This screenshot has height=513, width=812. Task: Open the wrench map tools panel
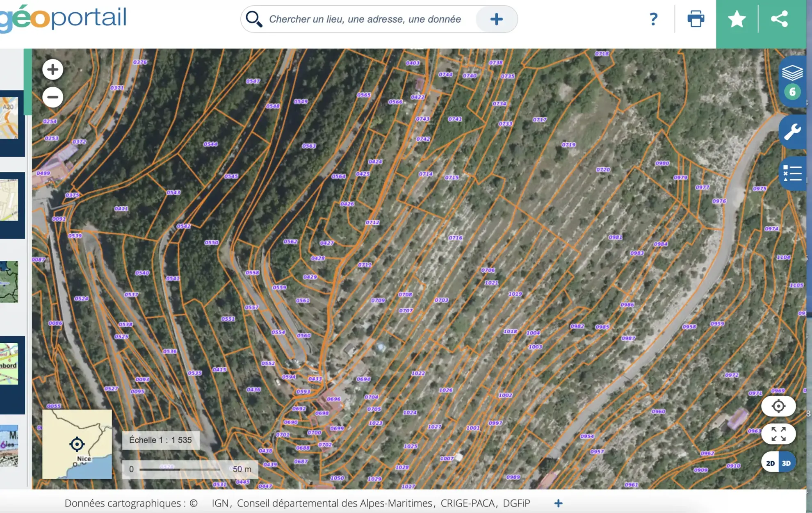coord(792,132)
